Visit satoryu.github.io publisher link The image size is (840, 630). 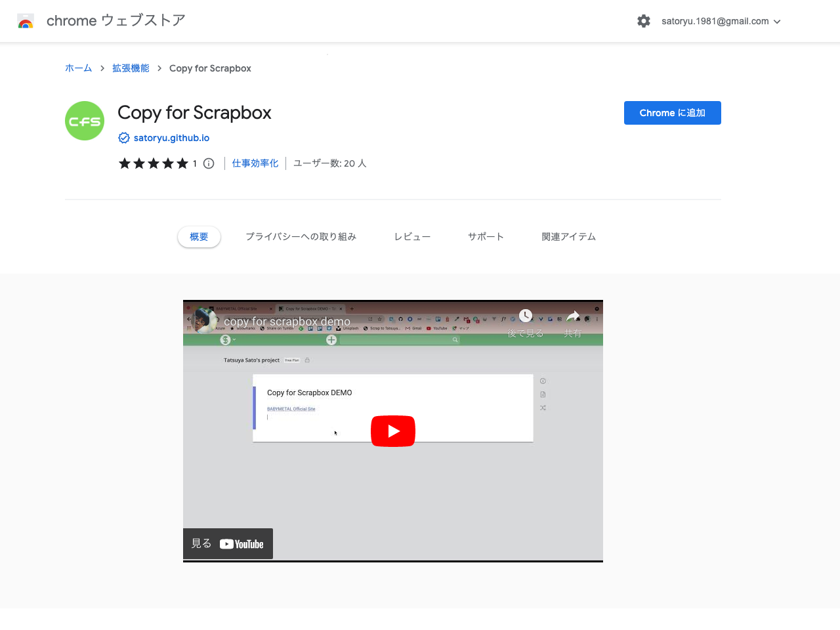171,138
